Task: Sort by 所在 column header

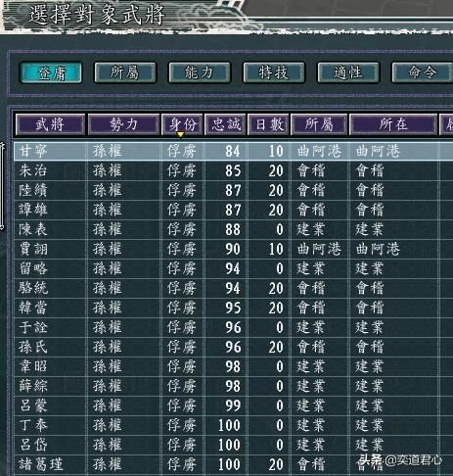Action: click(x=393, y=124)
